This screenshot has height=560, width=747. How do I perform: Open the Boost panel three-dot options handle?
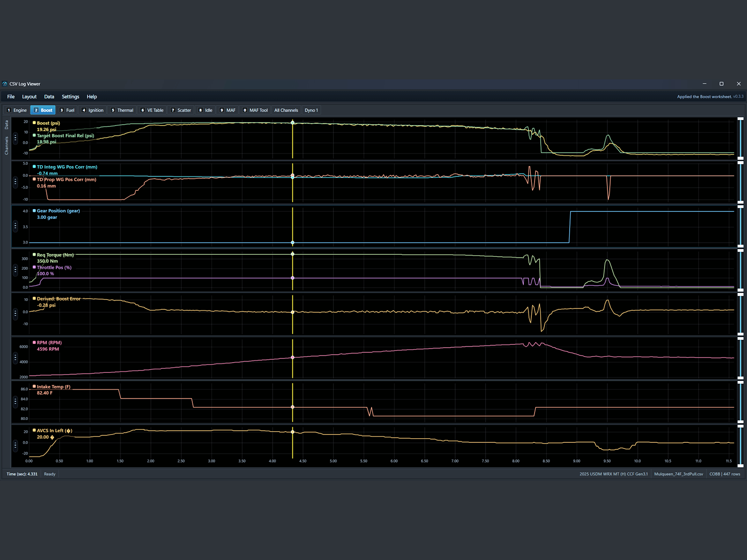coord(15,138)
